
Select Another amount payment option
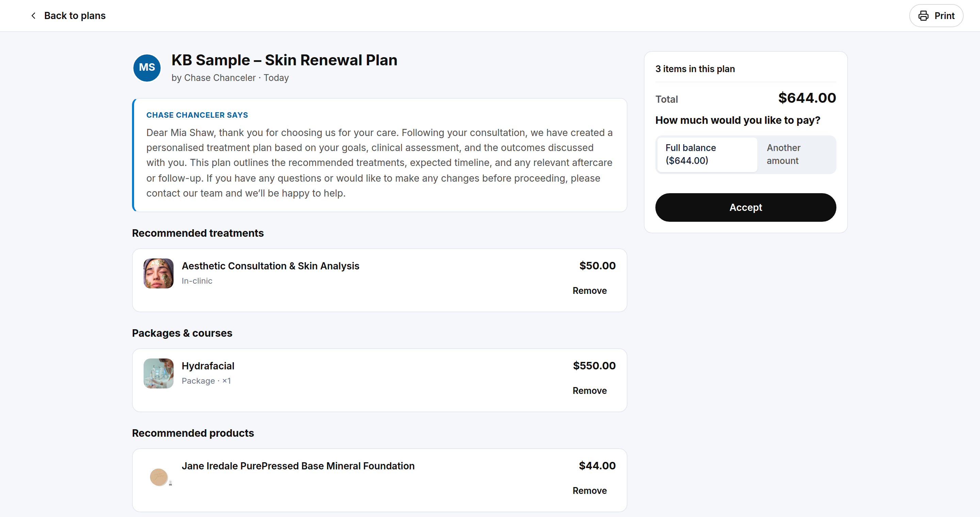[x=796, y=154]
